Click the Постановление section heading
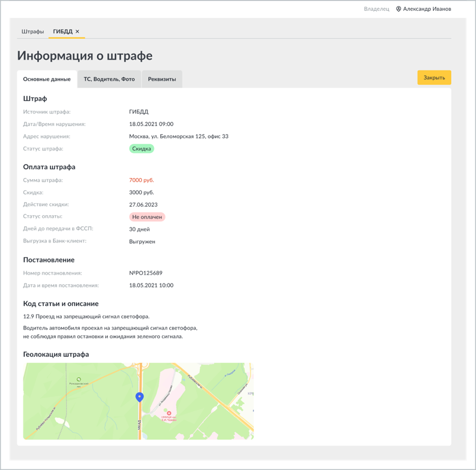 pos(48,260)
